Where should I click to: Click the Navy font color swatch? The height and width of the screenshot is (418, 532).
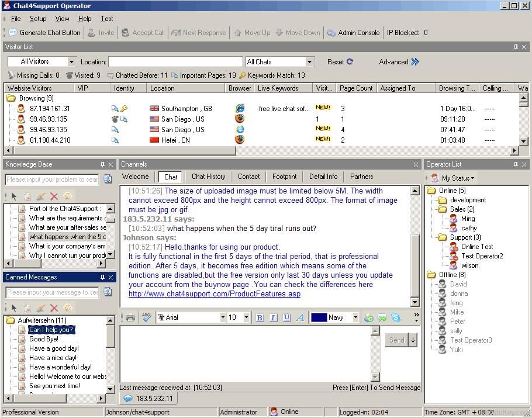[x=319, y=317]
